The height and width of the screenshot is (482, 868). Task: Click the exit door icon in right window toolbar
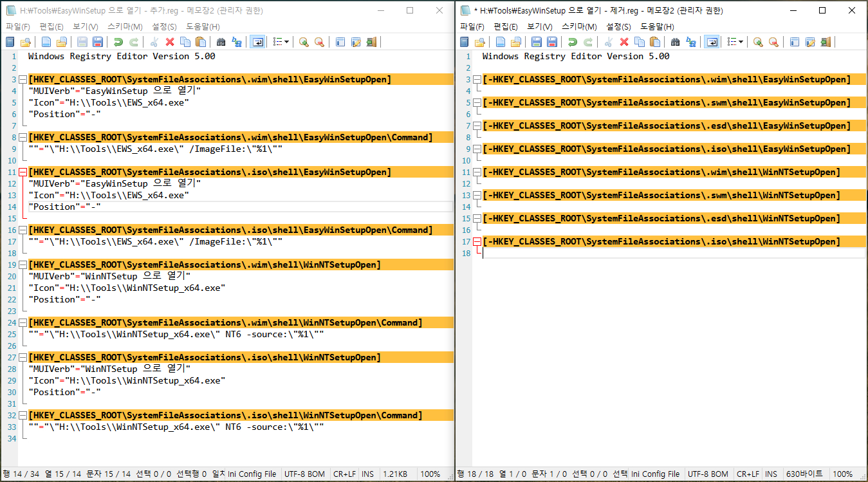click(825, 42)
